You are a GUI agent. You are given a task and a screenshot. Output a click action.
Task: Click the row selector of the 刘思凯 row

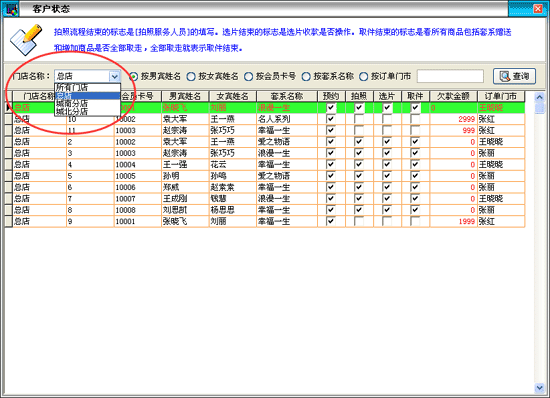[8, 210]
